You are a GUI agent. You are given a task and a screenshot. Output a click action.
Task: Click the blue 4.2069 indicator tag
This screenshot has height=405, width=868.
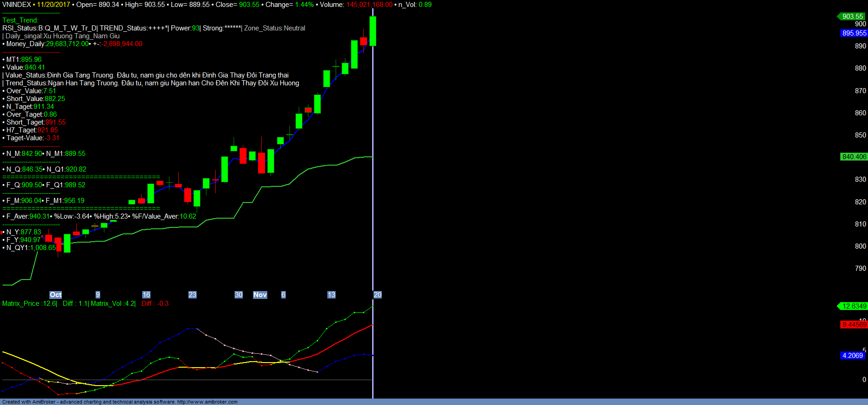pos(852,356)
